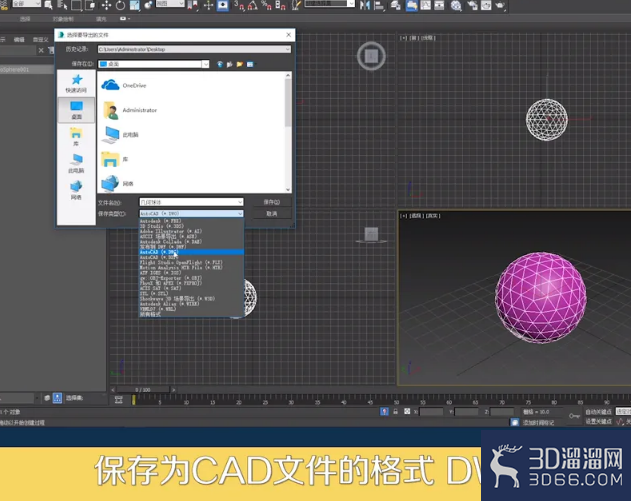
Task: Select Desktop in the dialog sidebar
Action: click(76, 110)
